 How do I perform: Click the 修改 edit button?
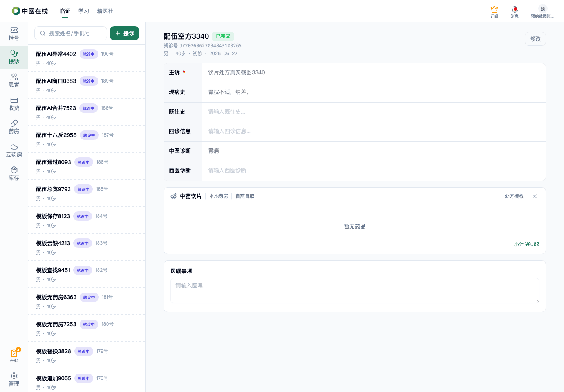coord(535,39)
